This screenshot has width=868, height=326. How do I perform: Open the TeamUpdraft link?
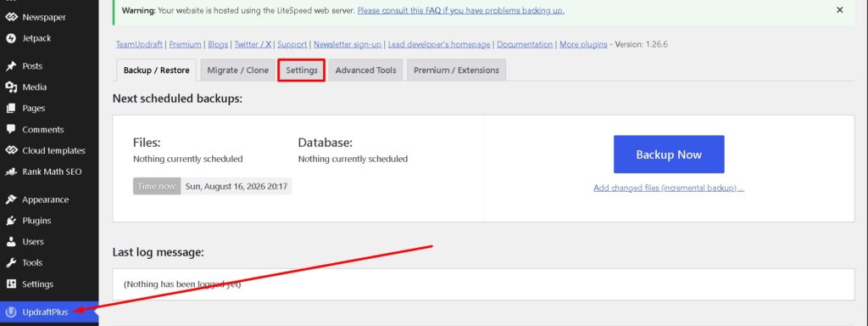(141, 44)
